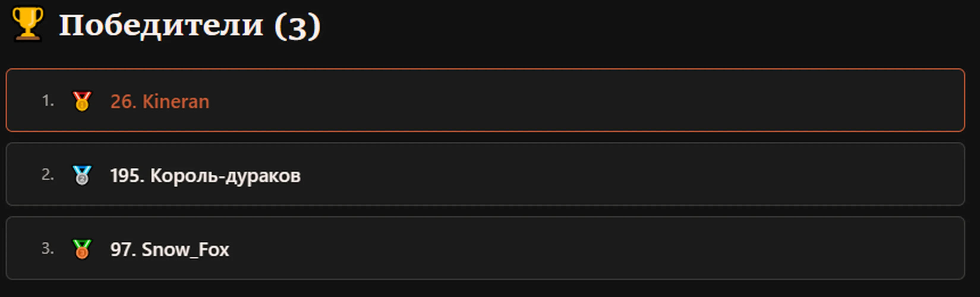Click the gold medal icon beside Kineran

tap(82, 101)
